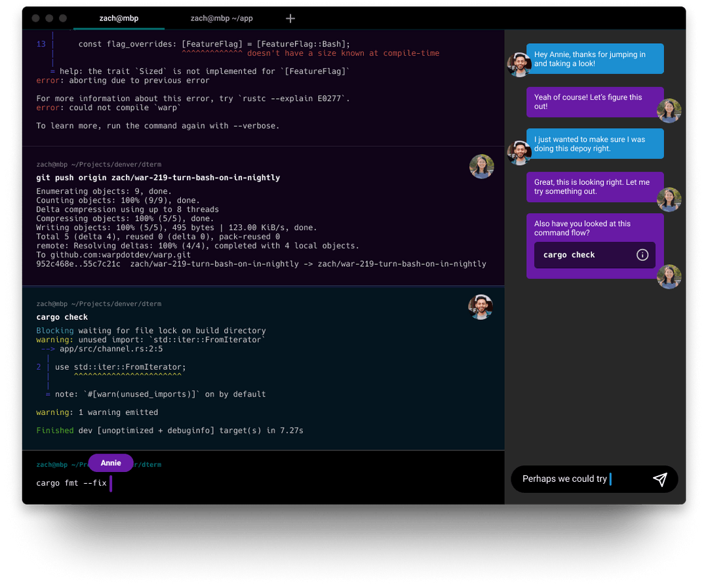
Task: Open a new terminal tab with the plus icon
Action: 290,18
